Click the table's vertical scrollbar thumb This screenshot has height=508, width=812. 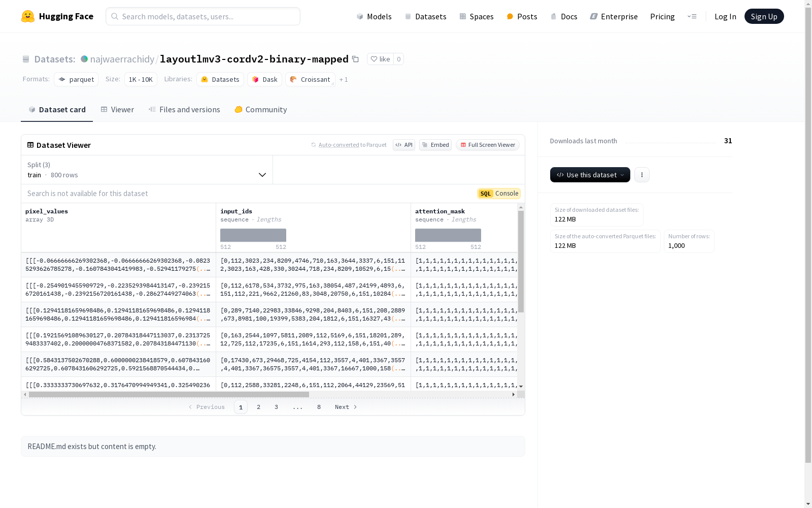521,262
